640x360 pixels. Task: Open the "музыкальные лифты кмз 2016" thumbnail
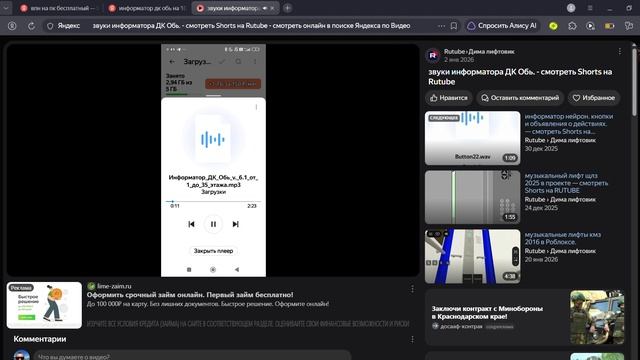tap(472, 256)
